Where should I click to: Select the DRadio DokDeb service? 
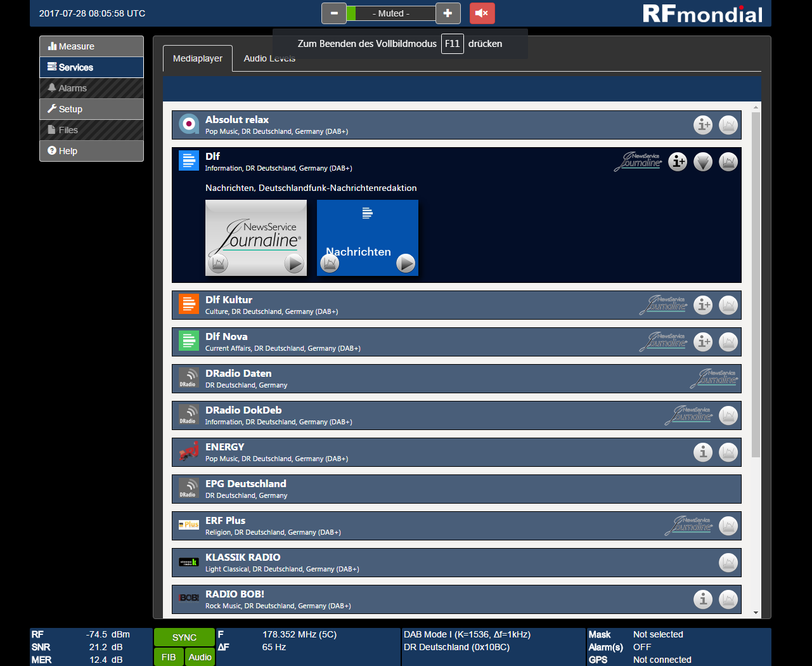click(456, 415)
